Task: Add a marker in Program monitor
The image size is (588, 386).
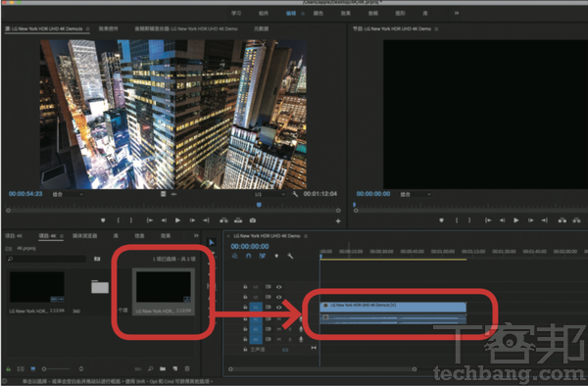Action: [441, 220]
